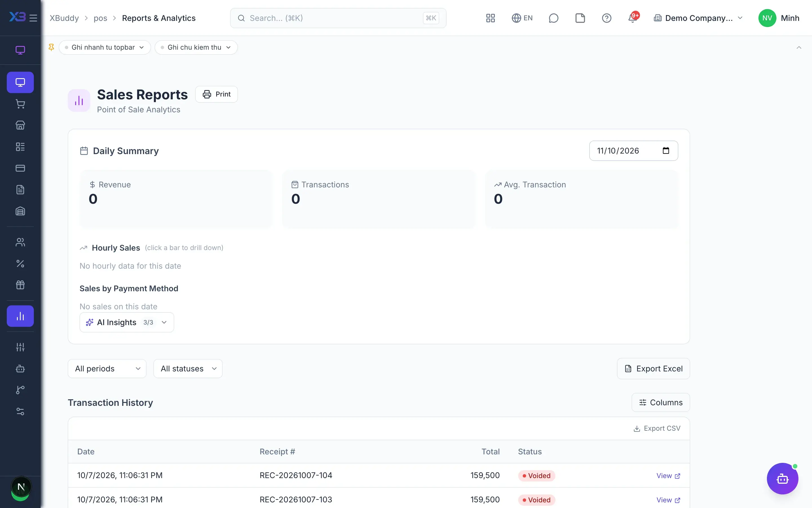The height and width of the screenshot is (508, 812).
Task: Expand the Ghi nhanh tu topbar dropdown
Action: pos(105,47)
